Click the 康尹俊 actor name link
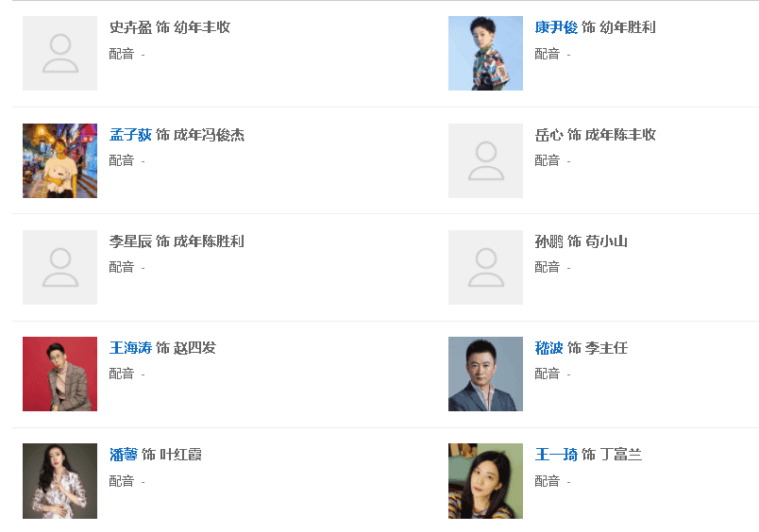The image size is (759, 532). point(556,27)
